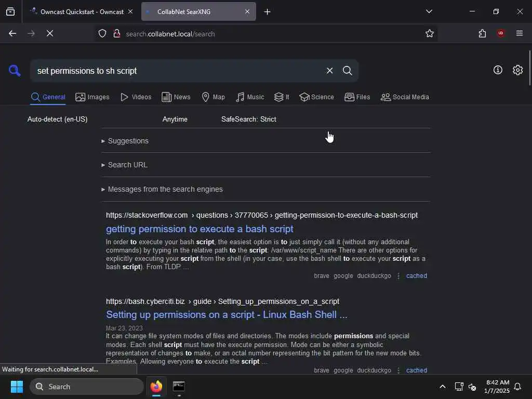This screenshot has height=399, width=532.
Task: Open the Anytime time range dropdown
Action: tap(175, 119)
